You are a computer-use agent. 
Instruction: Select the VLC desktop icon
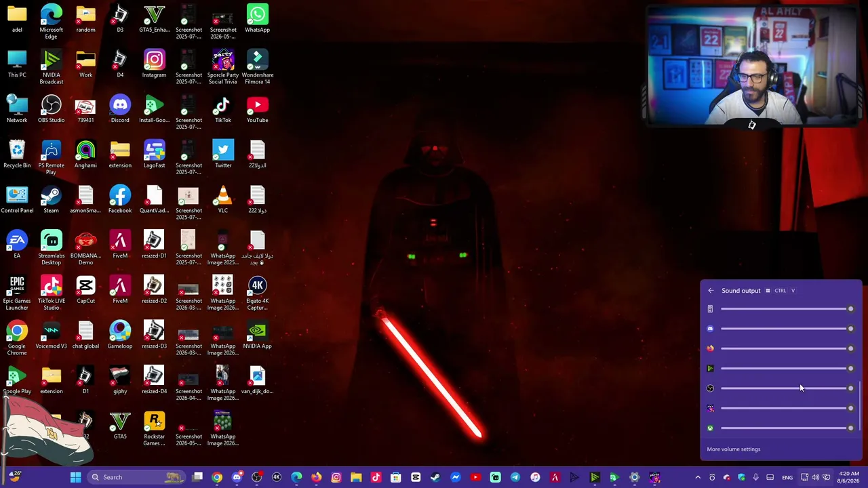coord(222,199)
